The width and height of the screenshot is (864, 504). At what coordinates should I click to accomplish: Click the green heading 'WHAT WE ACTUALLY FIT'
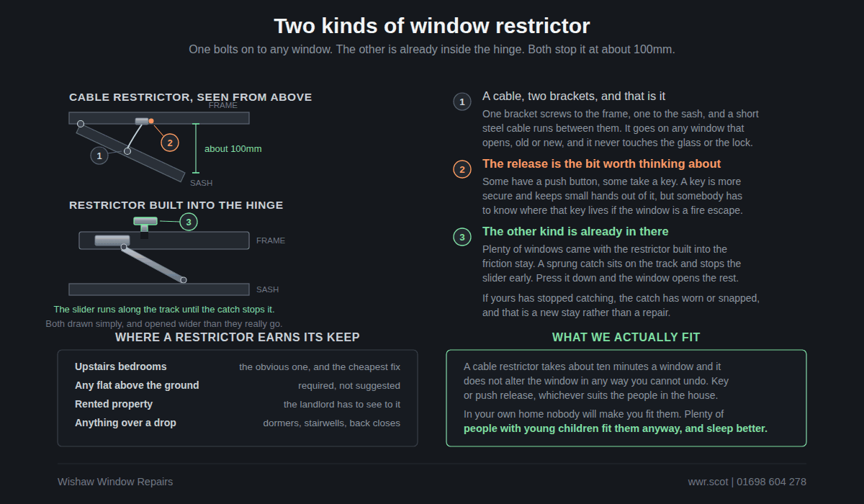[x=626, y=337]
